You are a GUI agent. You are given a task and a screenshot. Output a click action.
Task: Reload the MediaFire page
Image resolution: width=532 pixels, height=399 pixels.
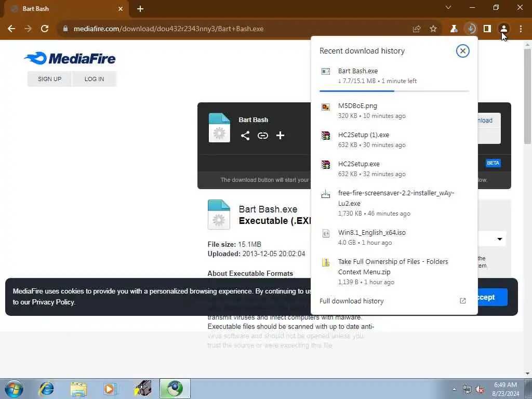pos(45,29)
